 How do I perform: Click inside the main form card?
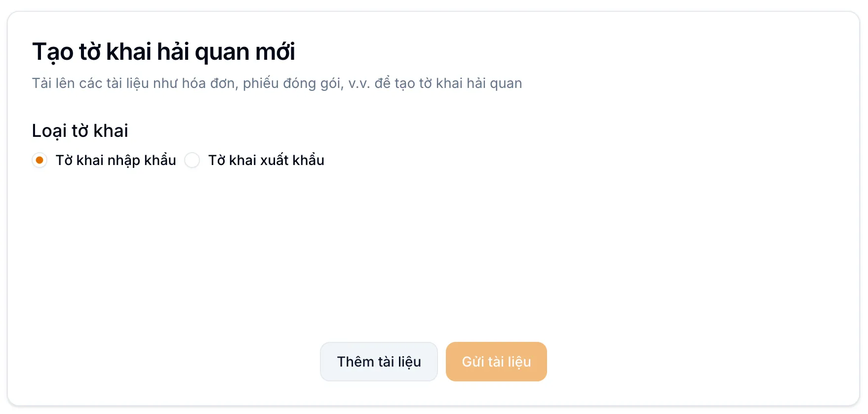point(434,222)
